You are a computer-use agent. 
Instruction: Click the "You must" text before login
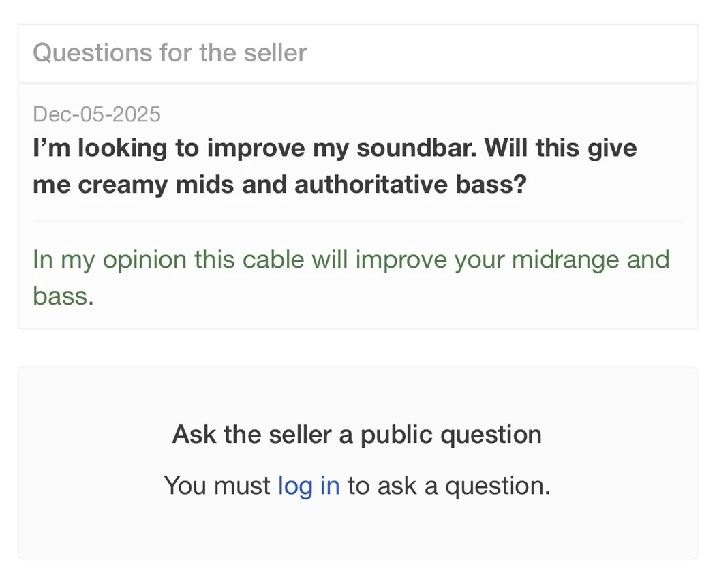[217, 486]
